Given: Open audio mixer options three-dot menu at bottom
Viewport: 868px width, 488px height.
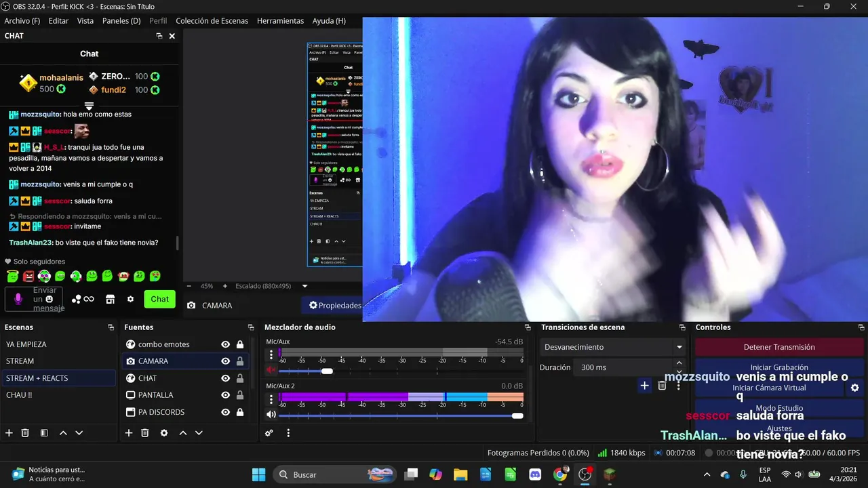Looking at the screenshot, I should tap(288, 433).
